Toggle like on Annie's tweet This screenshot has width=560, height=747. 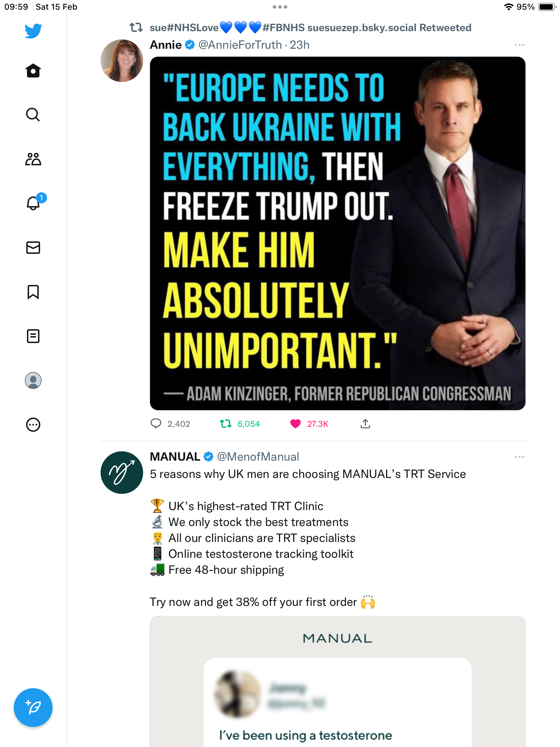click(x=295, y=424)
